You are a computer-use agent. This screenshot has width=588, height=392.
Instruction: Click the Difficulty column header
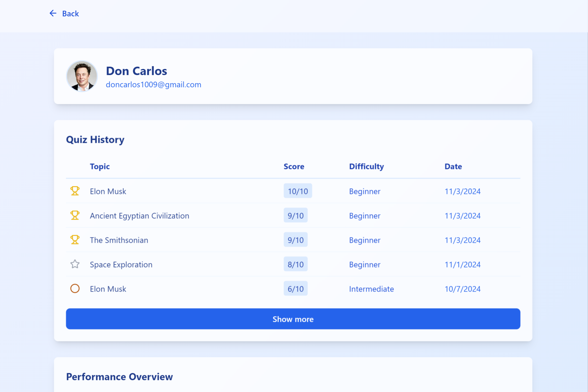(366, 166)
